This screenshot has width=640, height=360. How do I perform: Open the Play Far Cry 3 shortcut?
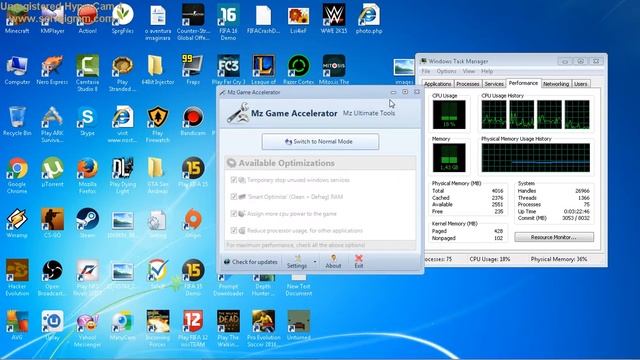coord(228,70)
